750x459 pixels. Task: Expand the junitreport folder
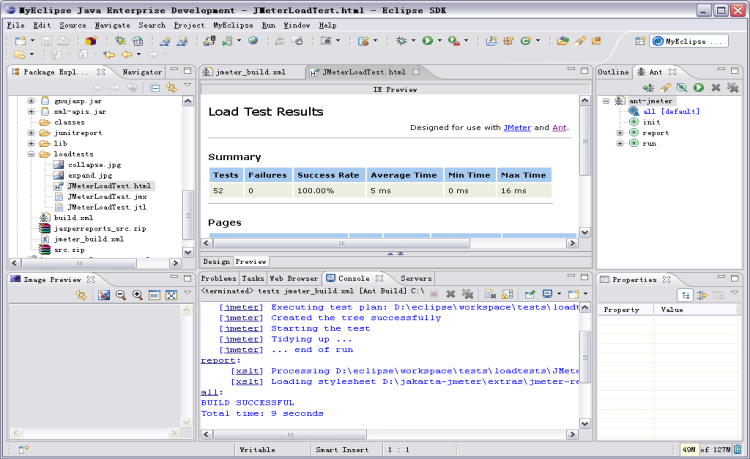(31, 133)
